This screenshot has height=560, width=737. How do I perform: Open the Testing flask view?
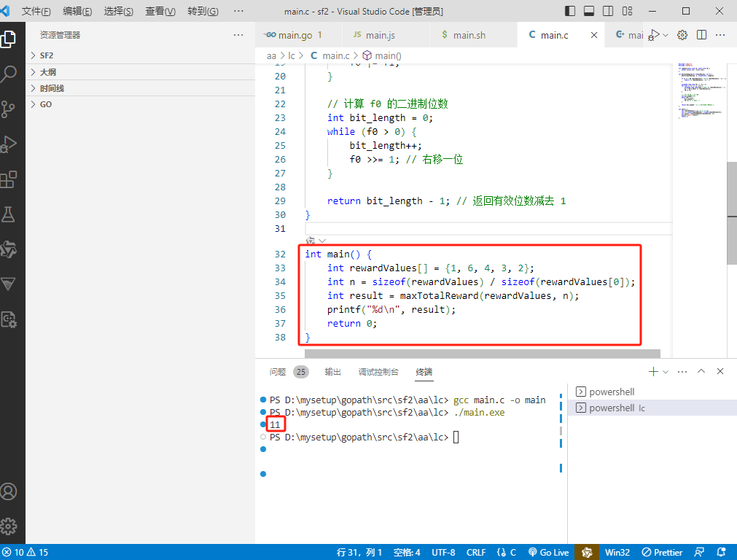[x=9, y=214]
